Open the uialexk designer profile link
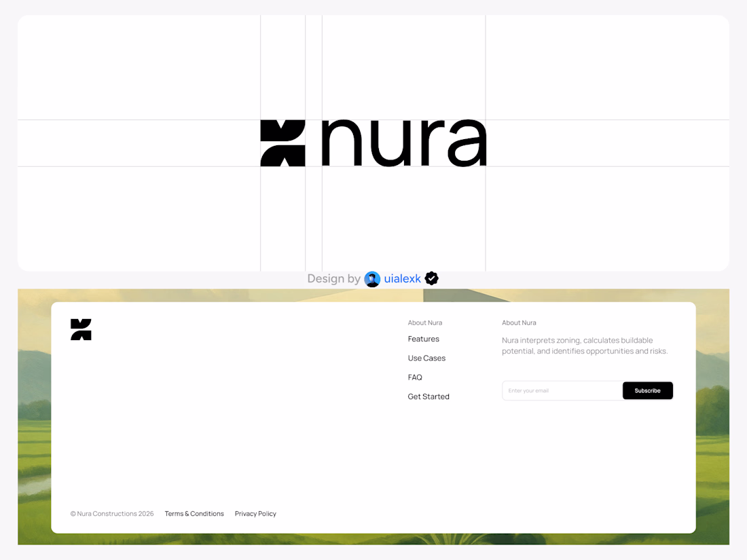The height and width of the screenshot is (560, 747). point(402,278)
